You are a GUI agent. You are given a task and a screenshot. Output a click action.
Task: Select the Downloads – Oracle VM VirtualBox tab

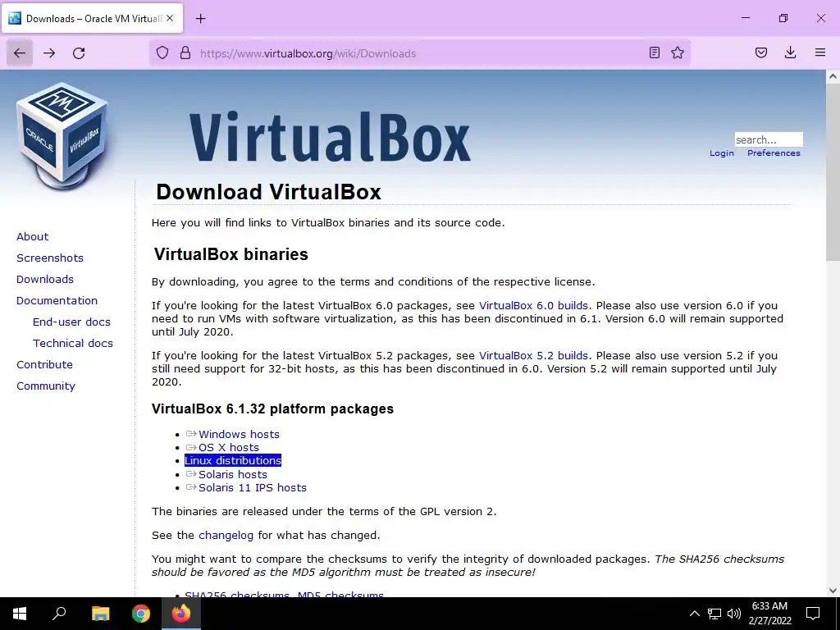point(93,18)
